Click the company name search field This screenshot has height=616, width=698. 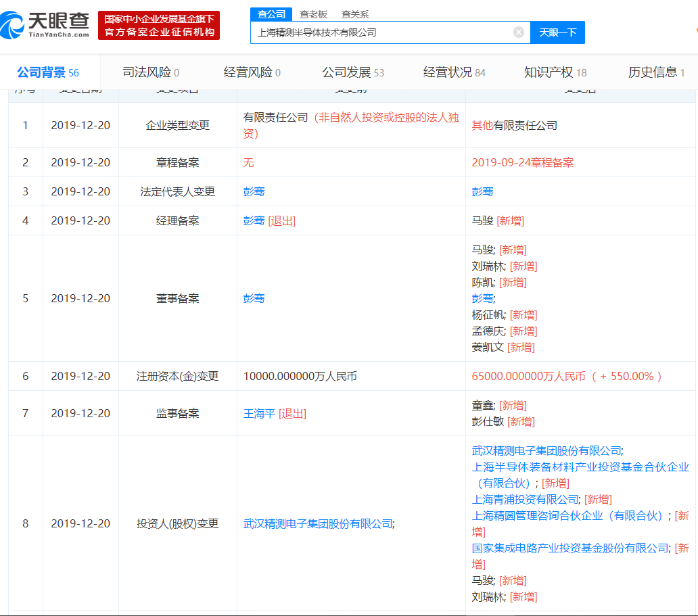point(382,32)
